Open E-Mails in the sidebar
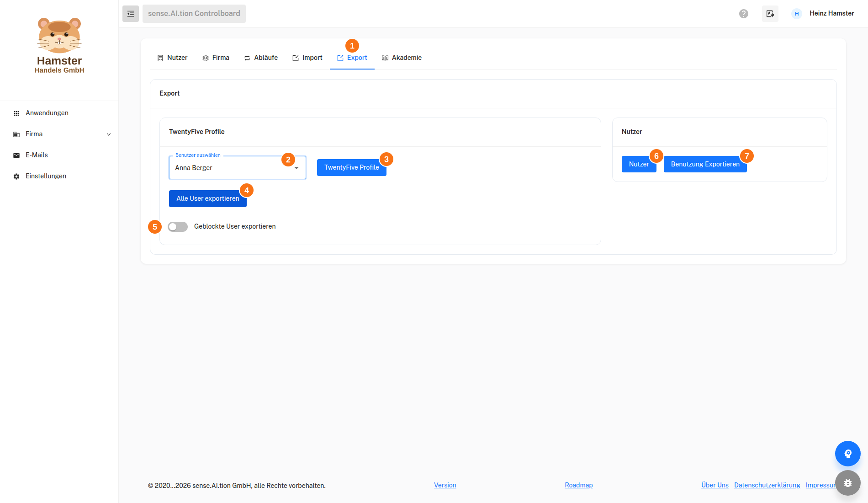868x503 pixels. tap(59, 155)
